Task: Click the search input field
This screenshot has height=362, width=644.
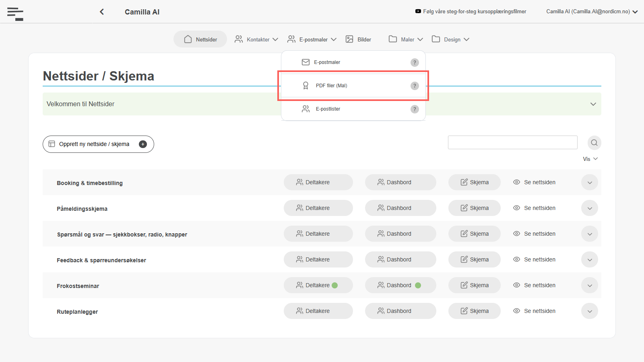Action: tap(513, 142)
